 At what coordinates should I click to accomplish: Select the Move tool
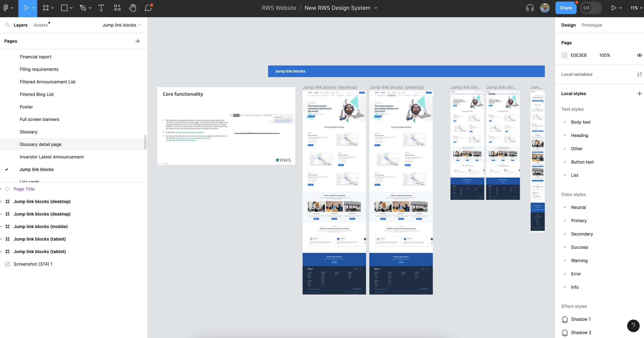[26, 8]
